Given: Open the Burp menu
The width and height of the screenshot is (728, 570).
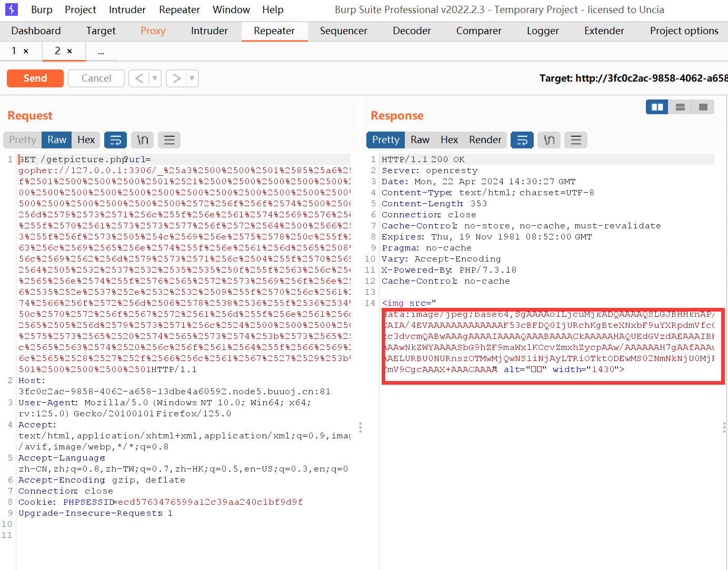Looking at the screenshot, I should [x=42, y=9].
